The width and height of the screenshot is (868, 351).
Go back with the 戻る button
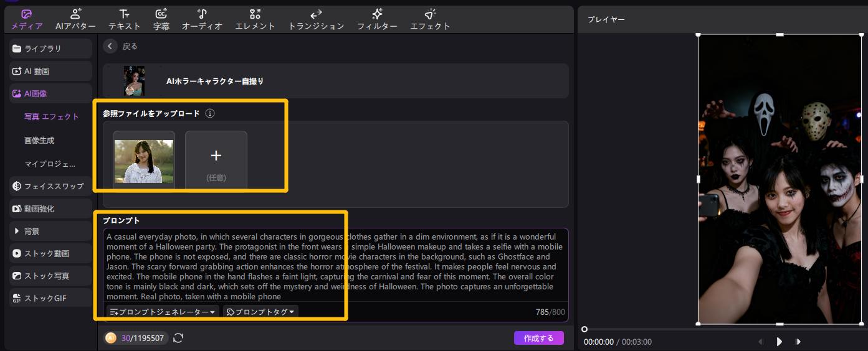tap(110, 46)
